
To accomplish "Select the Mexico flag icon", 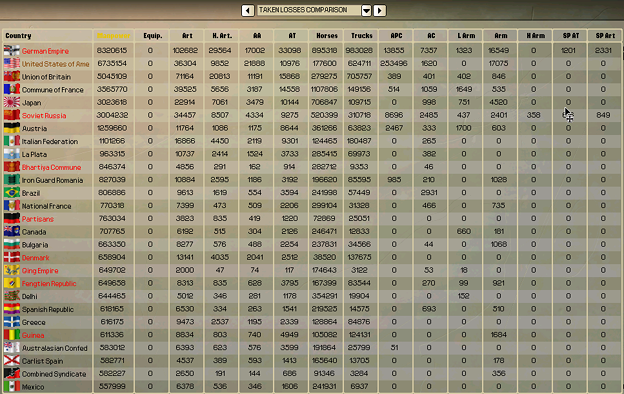I will tap(12, 386).
